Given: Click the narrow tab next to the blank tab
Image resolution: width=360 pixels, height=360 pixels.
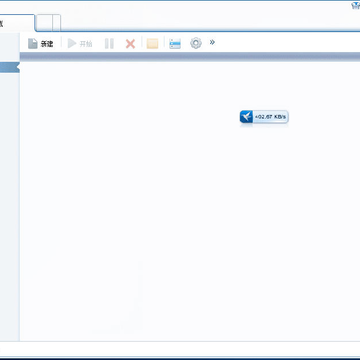Looking at the screenshot, I should click(56, 23).
